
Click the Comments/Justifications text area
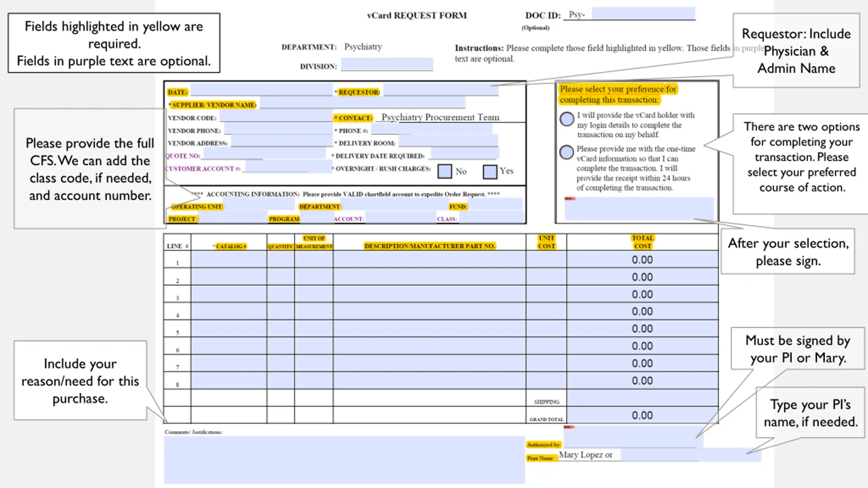tap(344, 460)
